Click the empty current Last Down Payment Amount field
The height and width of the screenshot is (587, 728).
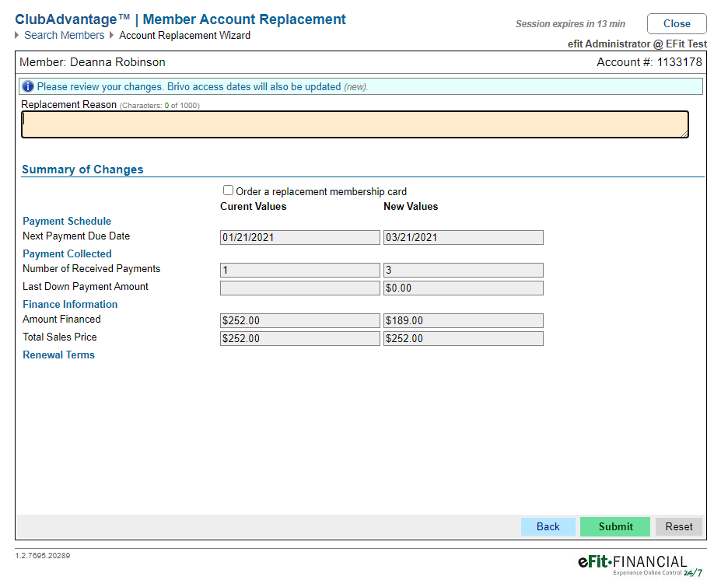pyautogui.click(x=300, y=288)
